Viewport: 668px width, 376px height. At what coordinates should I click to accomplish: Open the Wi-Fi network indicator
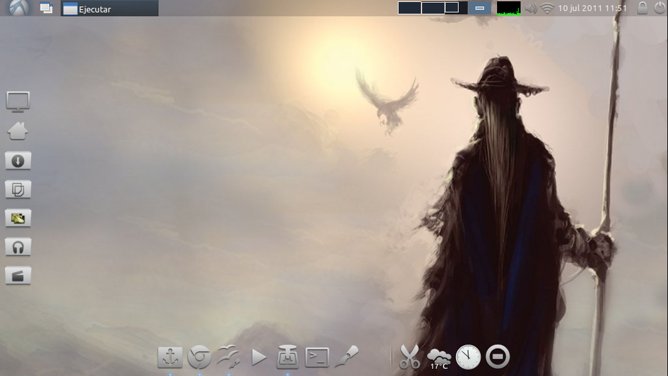point(547,8)
